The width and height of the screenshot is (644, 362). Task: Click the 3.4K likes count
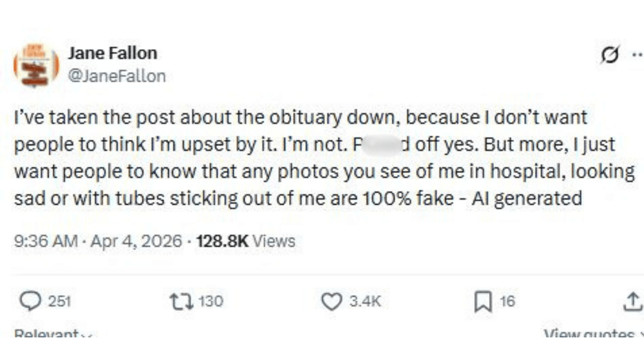click(x=365, y=301)
